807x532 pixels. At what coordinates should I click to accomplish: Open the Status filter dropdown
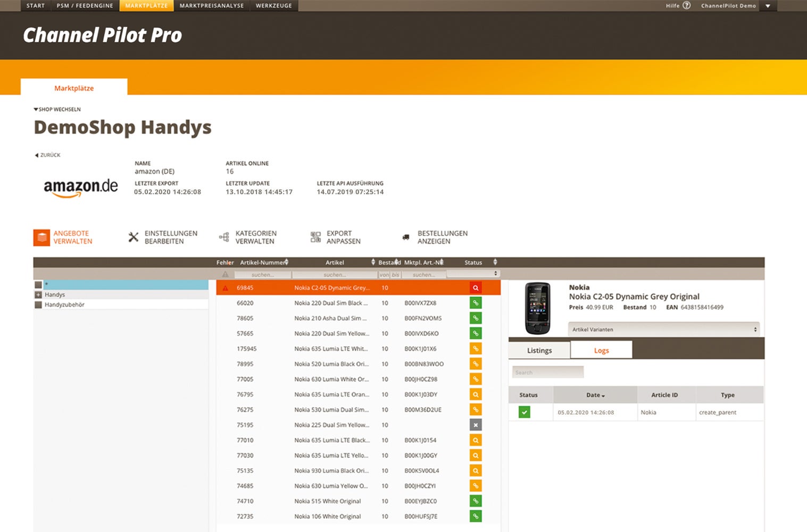point(473,273)
